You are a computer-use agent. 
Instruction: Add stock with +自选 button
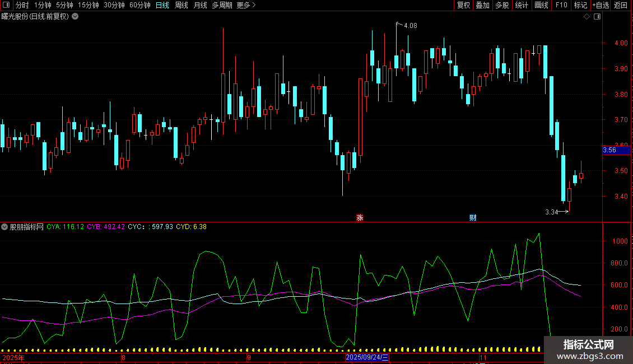click(601, 5)
